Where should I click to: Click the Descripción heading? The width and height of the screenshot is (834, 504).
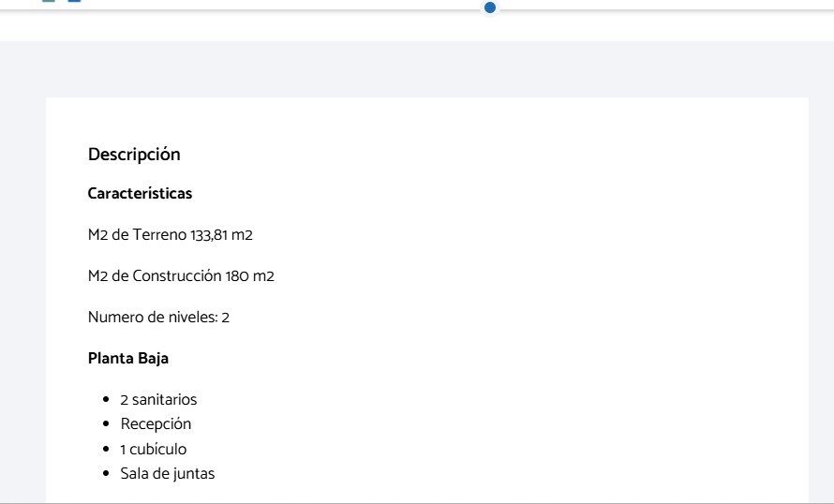point(134,155)
